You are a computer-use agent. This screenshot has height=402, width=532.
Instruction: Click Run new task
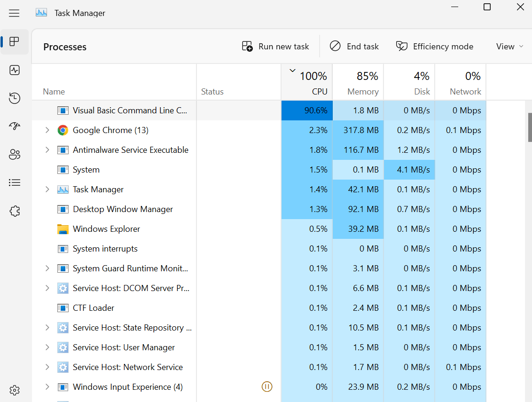(275, 46)
